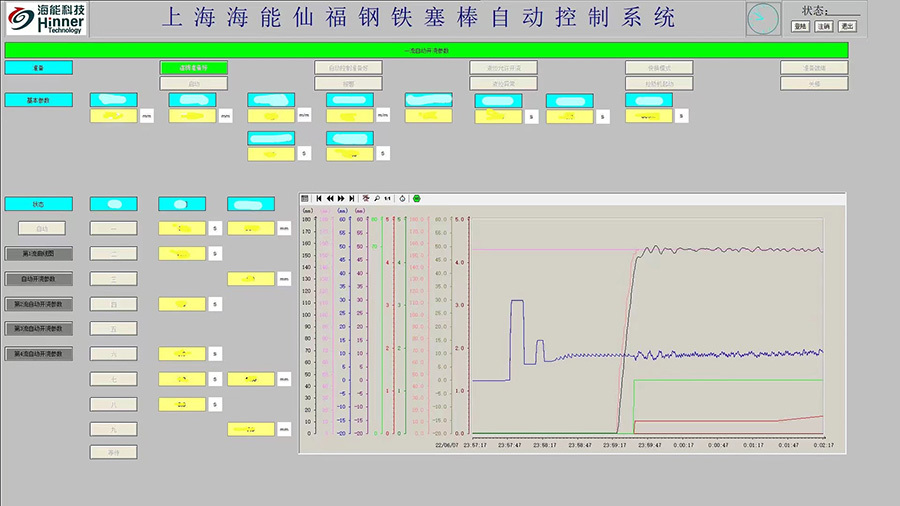The height and width of the screenshot is (506, 900).
Task: Click the yellow seconds field in row 四
Action: [182, 304]
